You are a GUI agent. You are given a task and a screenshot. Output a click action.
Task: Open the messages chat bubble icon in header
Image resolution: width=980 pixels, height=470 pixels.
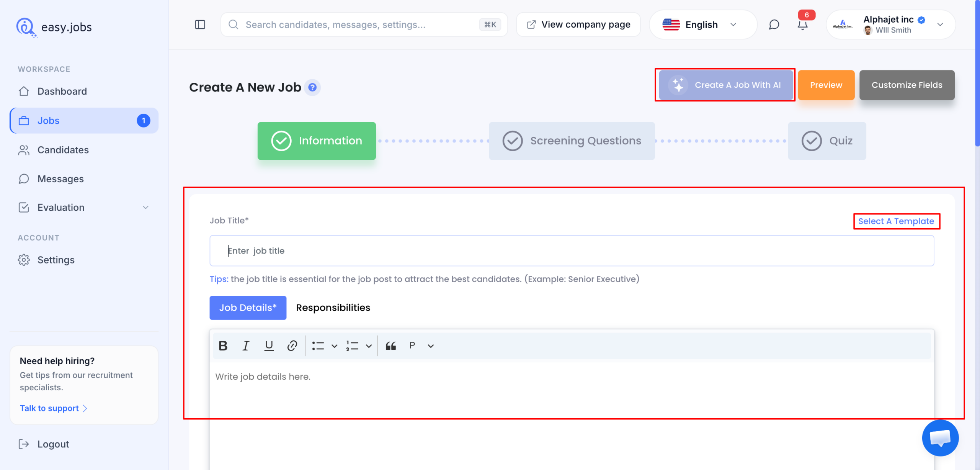[x=774, y=25]
